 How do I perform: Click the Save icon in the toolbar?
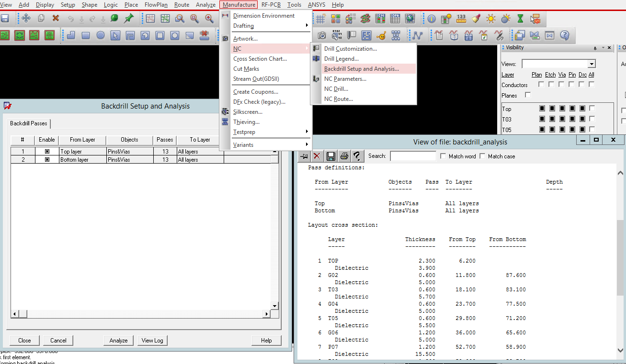coord(5,18)
